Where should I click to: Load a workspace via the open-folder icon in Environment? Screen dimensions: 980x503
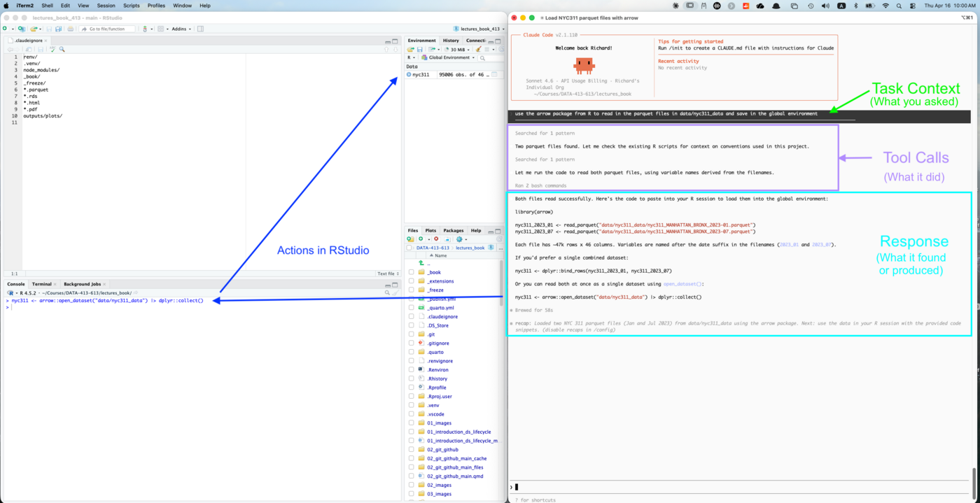[x=410, y=49]
